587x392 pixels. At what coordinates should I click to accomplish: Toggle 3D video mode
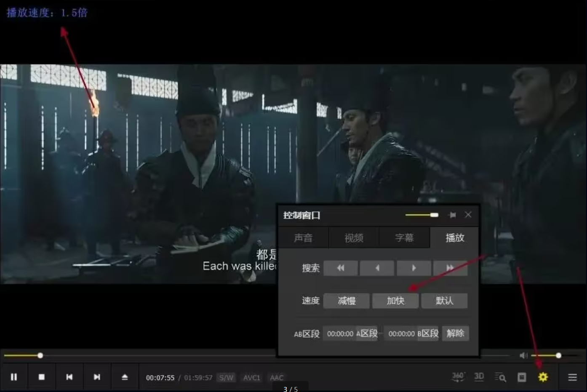[x=479, y=377]
